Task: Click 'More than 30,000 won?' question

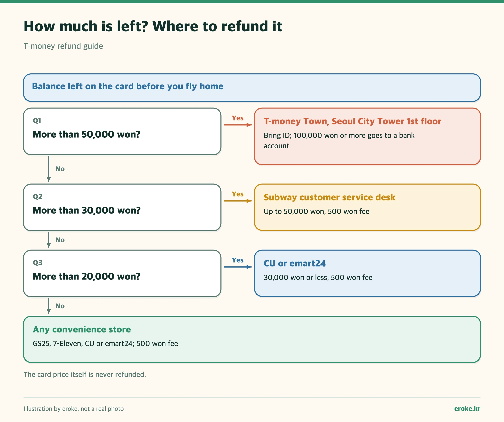Action: [87, 211]
